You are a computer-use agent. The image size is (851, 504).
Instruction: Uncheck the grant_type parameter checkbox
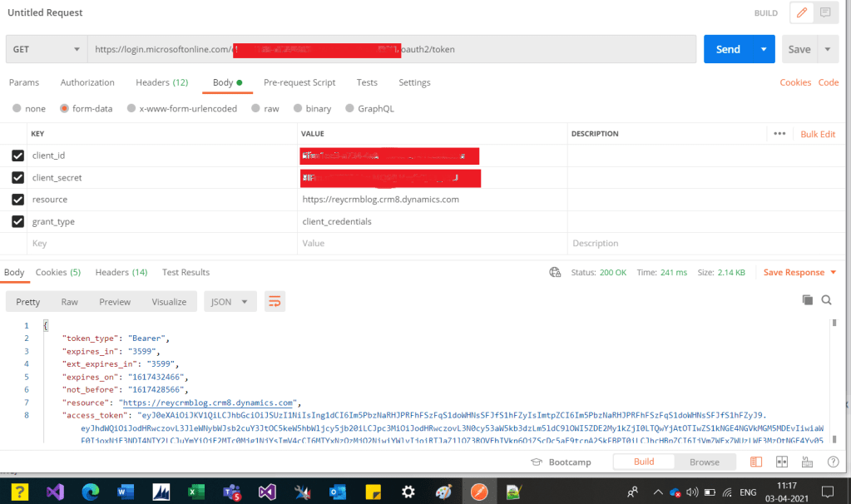[17, 222]
